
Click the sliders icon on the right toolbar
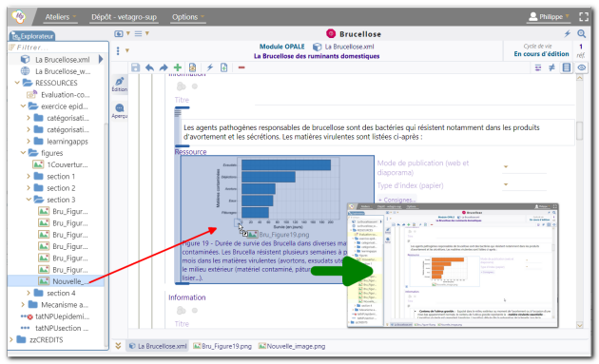pos(538,68)
